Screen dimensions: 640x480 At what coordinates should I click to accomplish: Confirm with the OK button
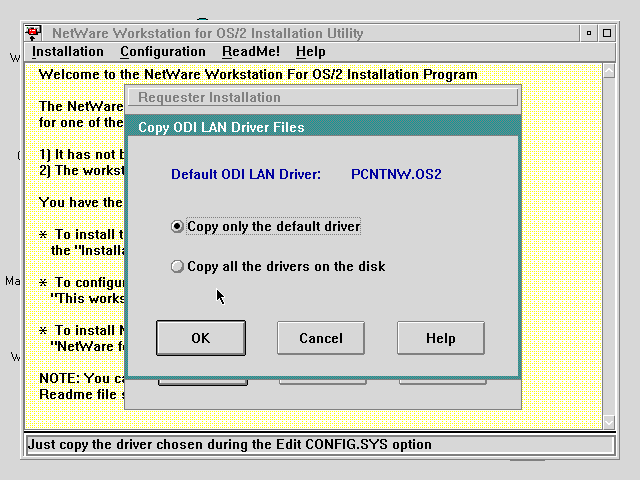[x=201, y=338]
